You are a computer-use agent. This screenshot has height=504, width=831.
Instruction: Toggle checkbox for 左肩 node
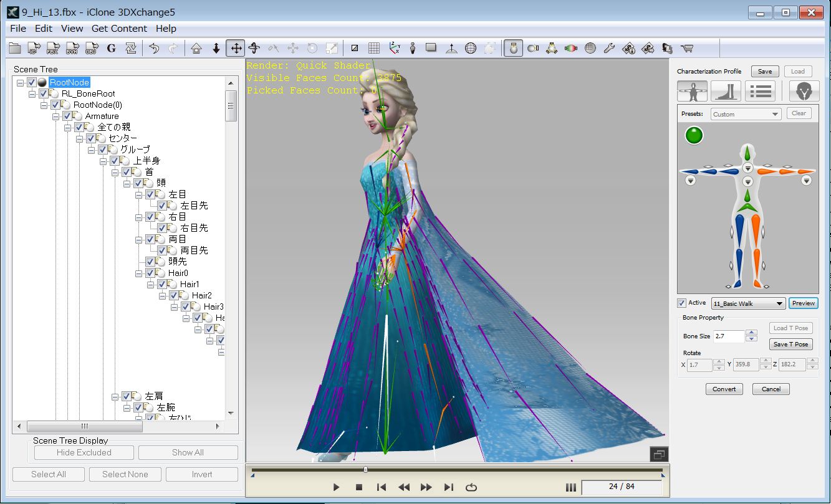point(127,396)
